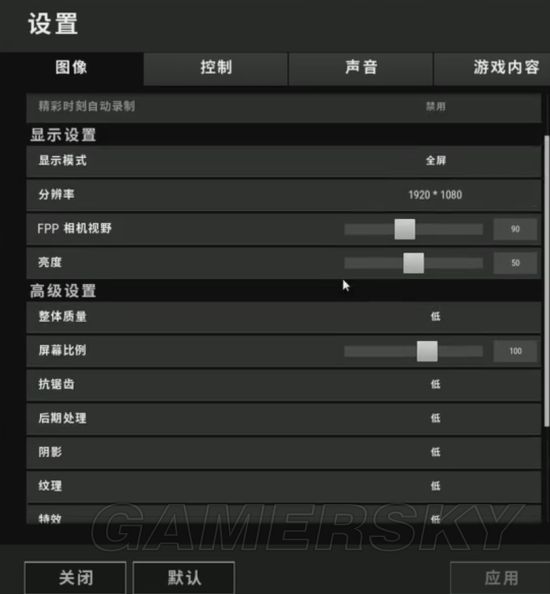The height and width of the screenshot is (594, 550).
Task: Click the FPP 相机视野 value field 90
Action: (x=515, y=229)
